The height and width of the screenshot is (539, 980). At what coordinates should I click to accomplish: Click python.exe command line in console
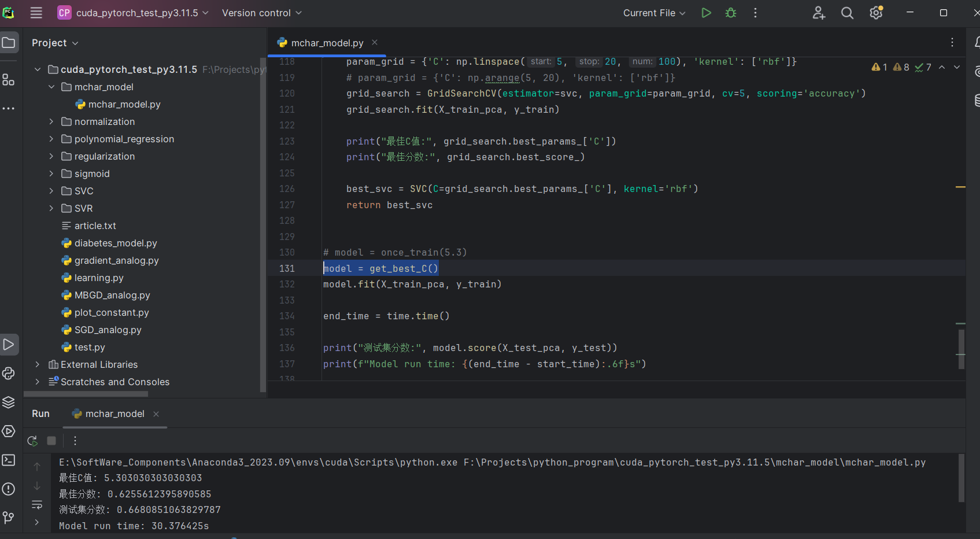pyautogui.click(x=492, y=462)
